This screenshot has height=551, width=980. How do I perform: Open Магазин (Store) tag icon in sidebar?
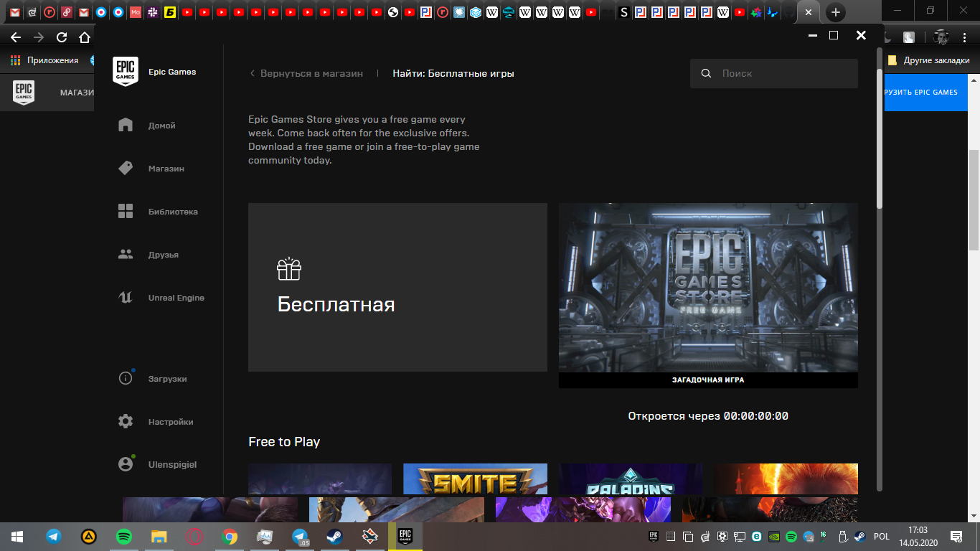point(126,168)
